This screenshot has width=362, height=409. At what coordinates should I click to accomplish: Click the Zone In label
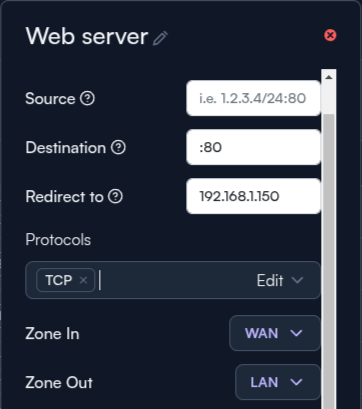[52, 334]
